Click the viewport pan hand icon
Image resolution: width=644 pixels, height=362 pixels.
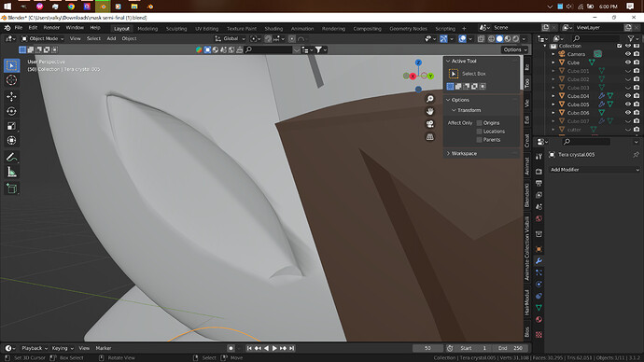coord(430,111)
